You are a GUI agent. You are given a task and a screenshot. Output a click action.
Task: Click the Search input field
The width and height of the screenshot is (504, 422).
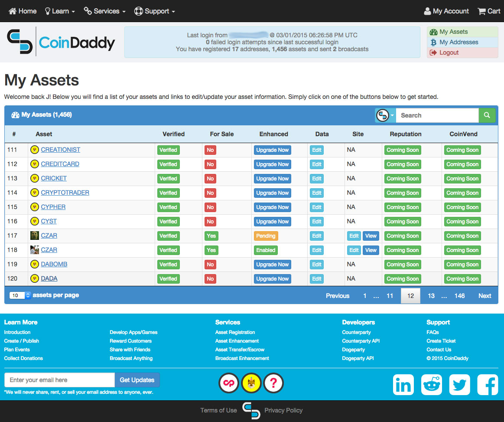tap(437, 115)
